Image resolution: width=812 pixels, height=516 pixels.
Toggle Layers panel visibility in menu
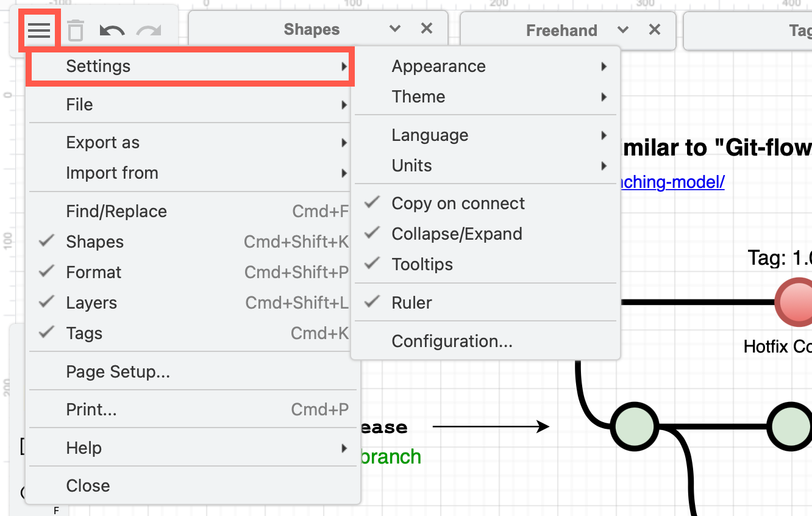click(91, 303)
